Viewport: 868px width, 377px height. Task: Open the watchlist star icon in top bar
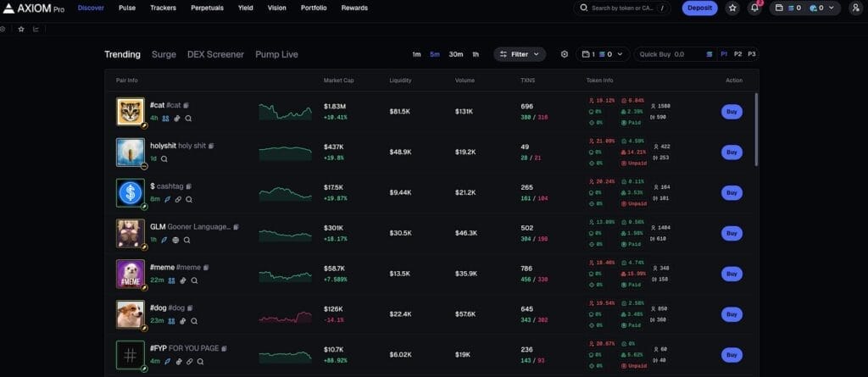(732, 8)
